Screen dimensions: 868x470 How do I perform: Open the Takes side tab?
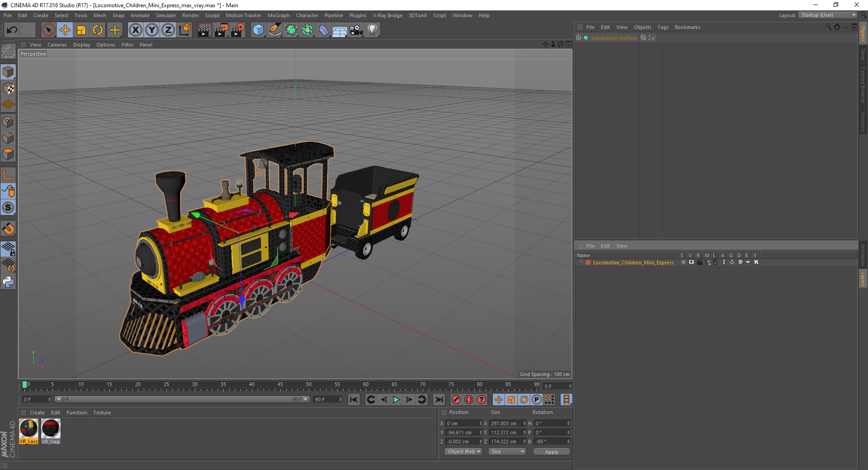point(863,54)
